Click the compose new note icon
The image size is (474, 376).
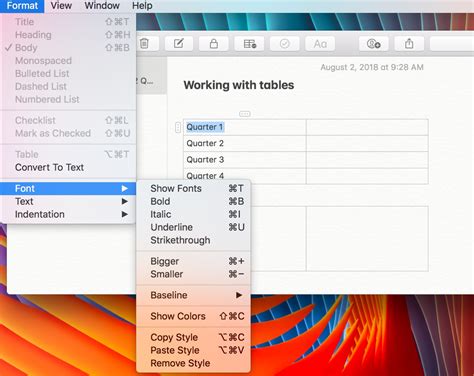pos(179,44)
